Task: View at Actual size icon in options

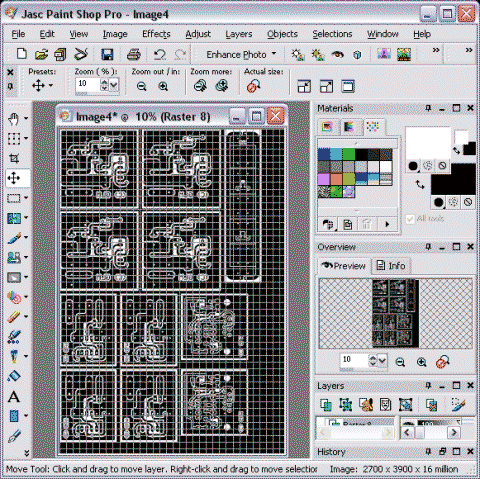Action: (253, 86)
